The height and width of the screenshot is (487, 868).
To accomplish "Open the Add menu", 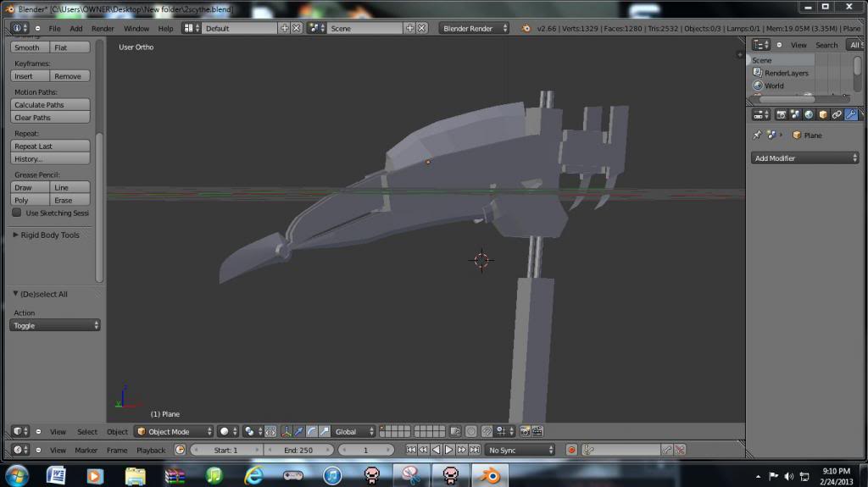I will tap(75, 28).
